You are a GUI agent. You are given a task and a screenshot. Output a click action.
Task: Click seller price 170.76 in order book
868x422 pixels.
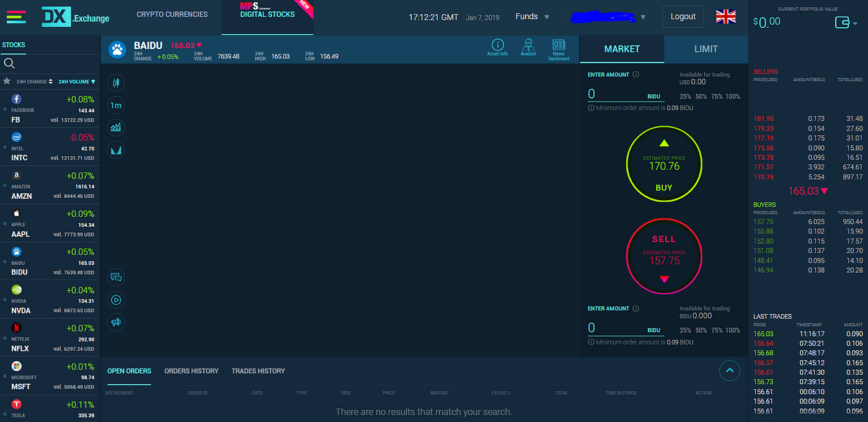[763, 177]
